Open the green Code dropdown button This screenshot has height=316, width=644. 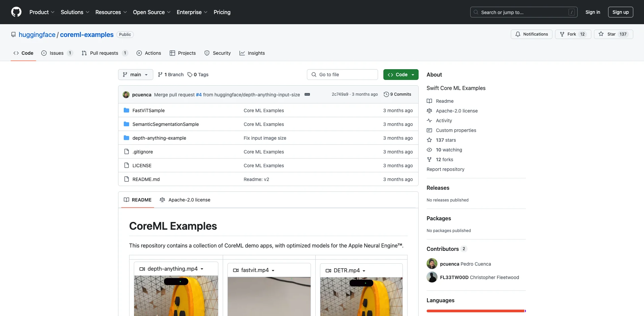tap(401, 75)
